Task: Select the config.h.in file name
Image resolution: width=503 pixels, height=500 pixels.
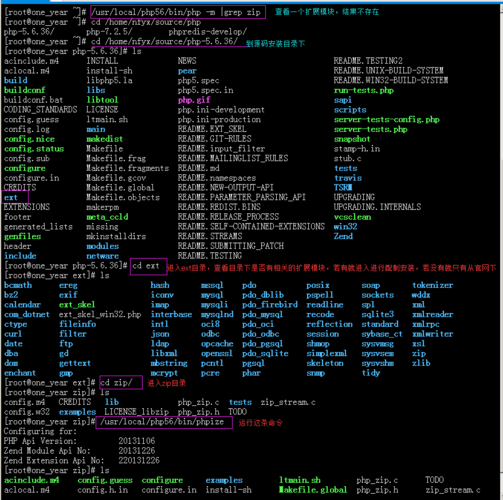Action: (103, 490)
